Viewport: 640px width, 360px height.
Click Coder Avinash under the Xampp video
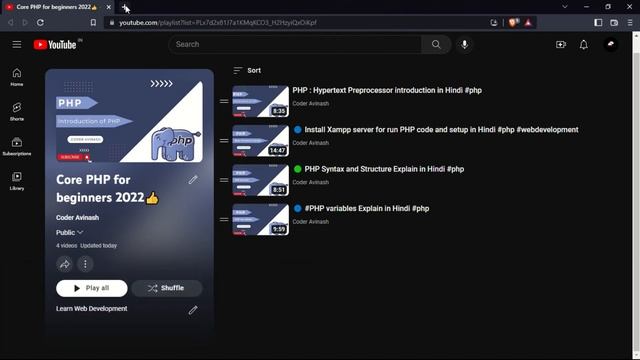(311, 143)
